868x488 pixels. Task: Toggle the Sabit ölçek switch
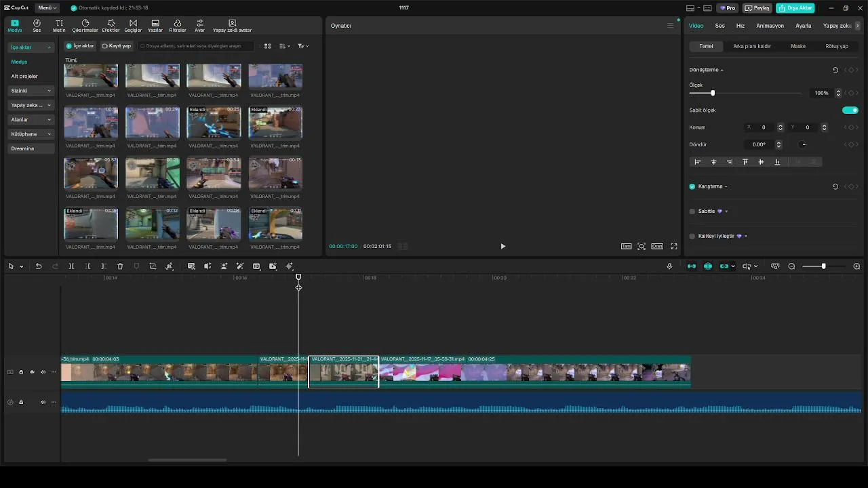pos(850,110)
